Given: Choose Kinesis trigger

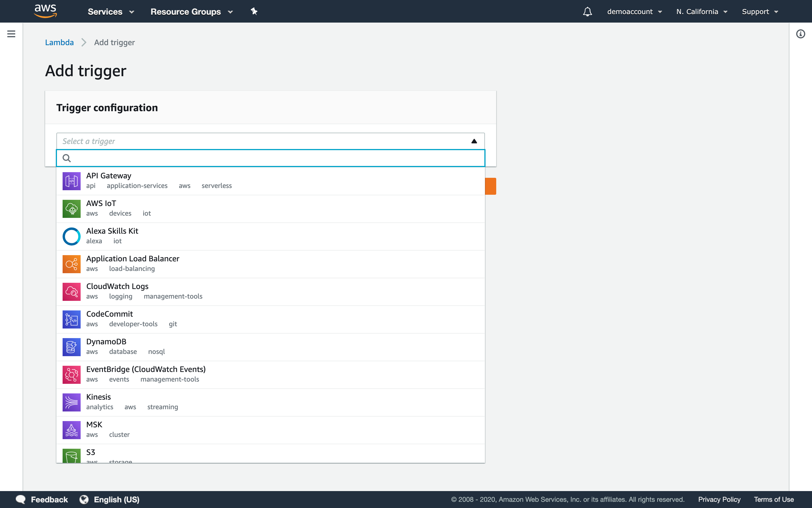Looking at the screenshot, I should click(270, 402).
